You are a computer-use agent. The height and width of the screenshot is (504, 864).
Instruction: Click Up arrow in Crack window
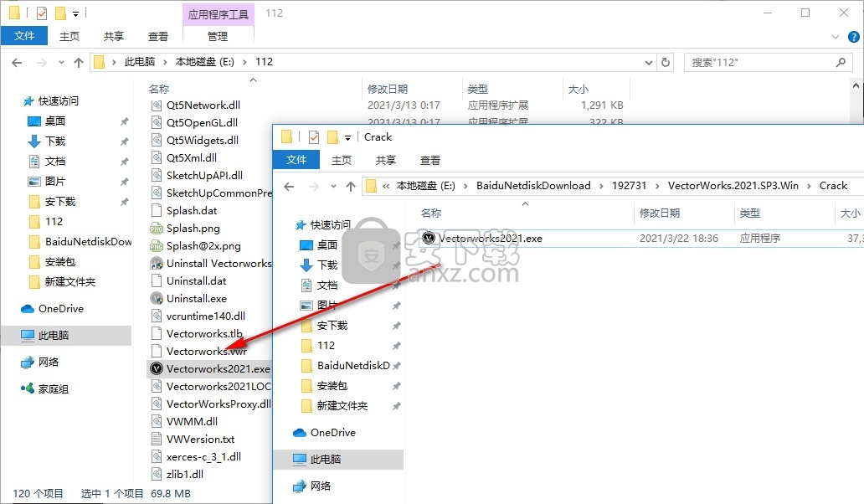(351, 186)
